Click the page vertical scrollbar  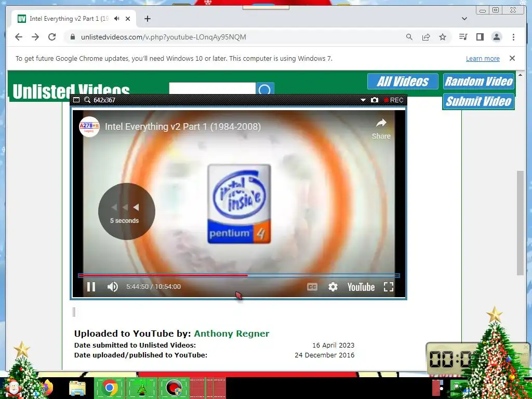(x=520, y=223)
